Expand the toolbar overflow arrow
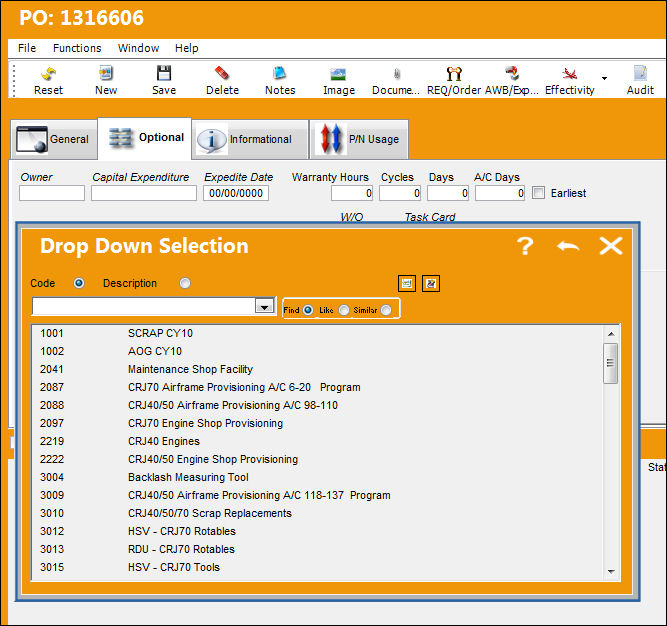Viewport: 667px width, 626px height. [604, 78]
